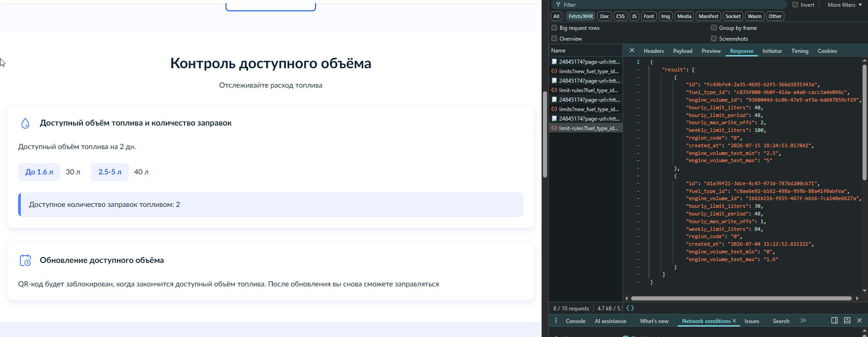Filter requests by Other type
The image size is (868, 337).
pos(775,16)
